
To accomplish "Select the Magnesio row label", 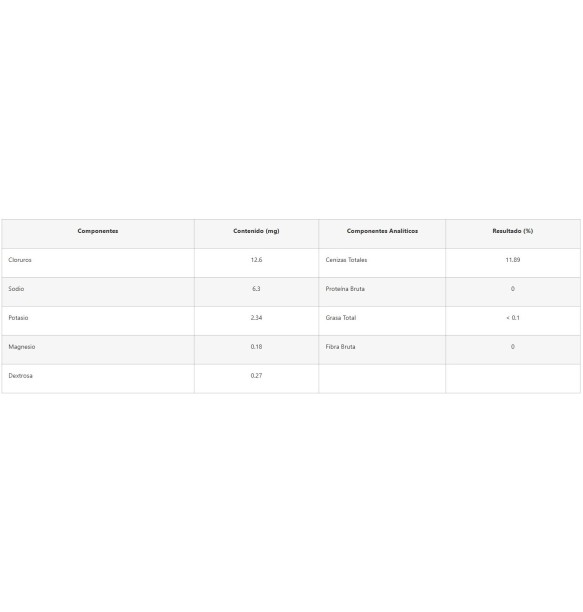I will [x=22, y=347].
